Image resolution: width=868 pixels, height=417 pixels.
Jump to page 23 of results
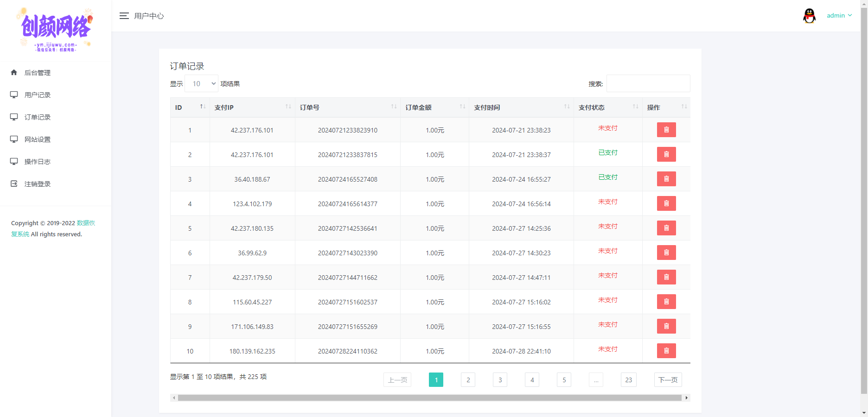[628, 380]
